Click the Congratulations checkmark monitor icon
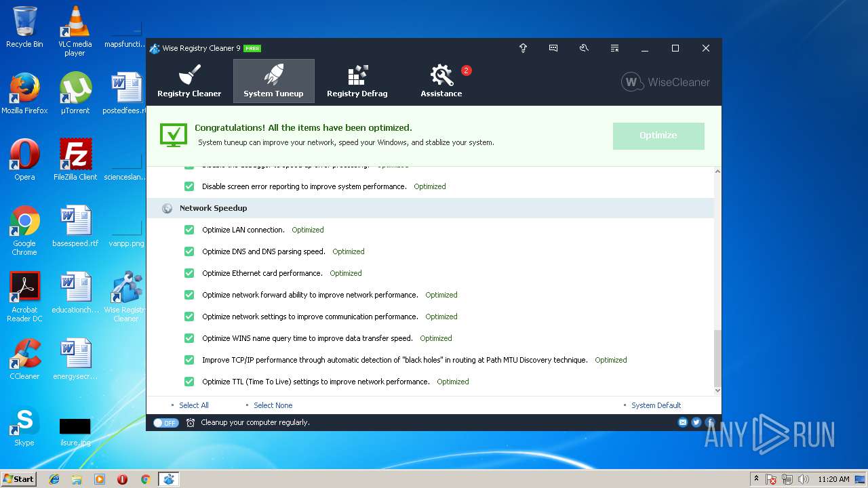This screenshot has width=868, height=488. pos(174,135)
